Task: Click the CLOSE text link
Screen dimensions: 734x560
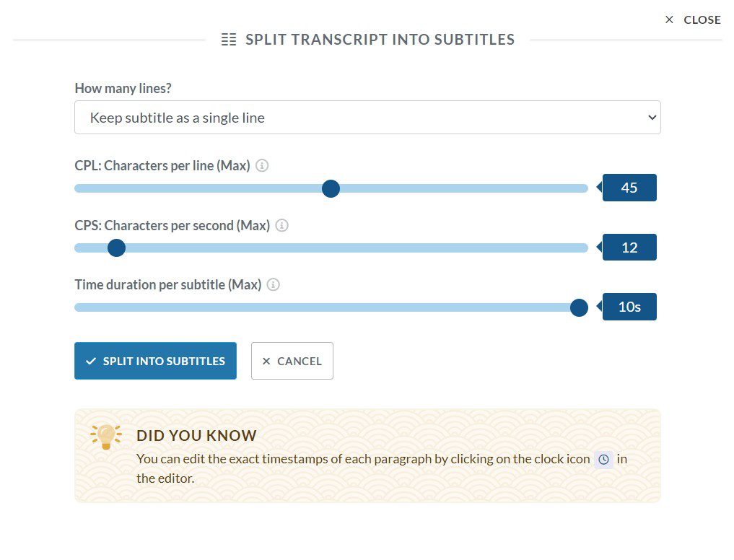Action: pos(702,19)
